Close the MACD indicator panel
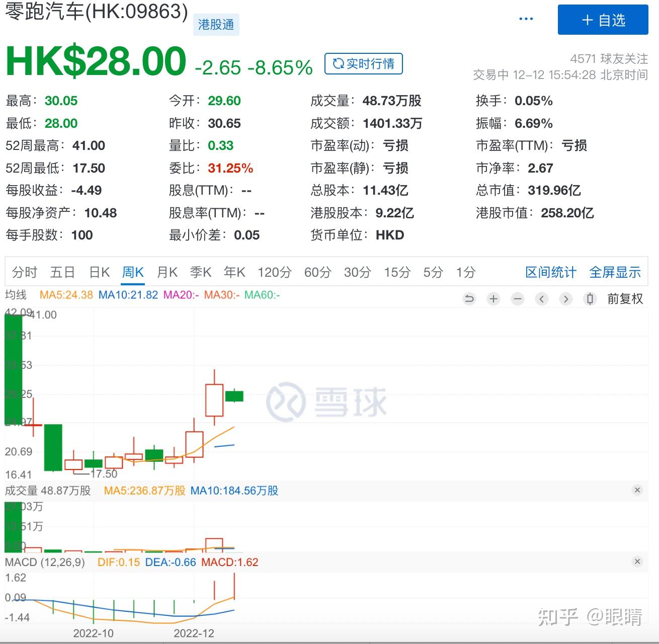The image size is (659, 644). click(637, 561)
